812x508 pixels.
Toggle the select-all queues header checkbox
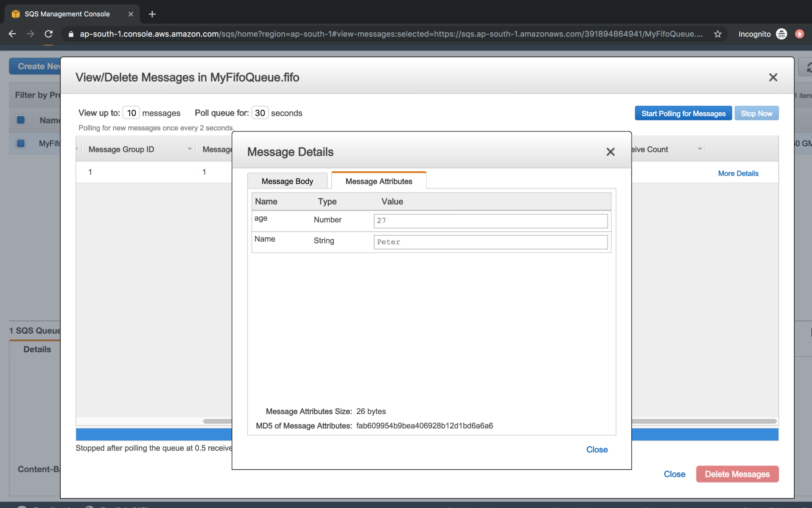click(21, 120)
